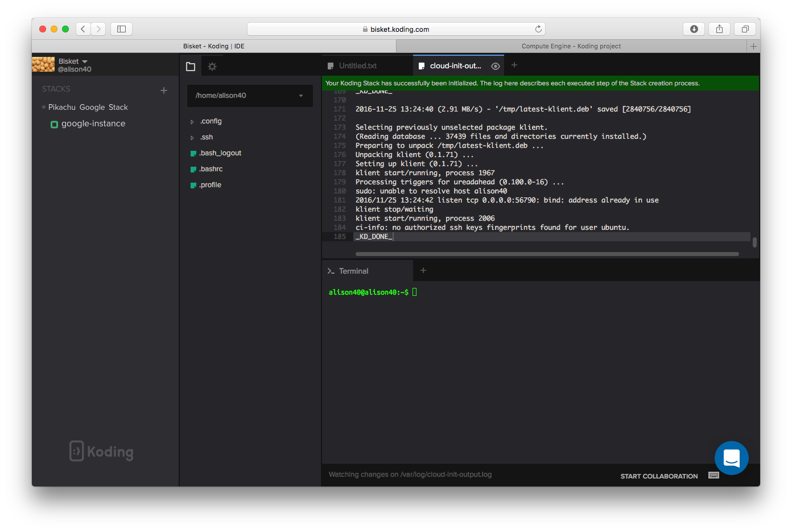Click the google-instance machine status icon

click(54, 125)
